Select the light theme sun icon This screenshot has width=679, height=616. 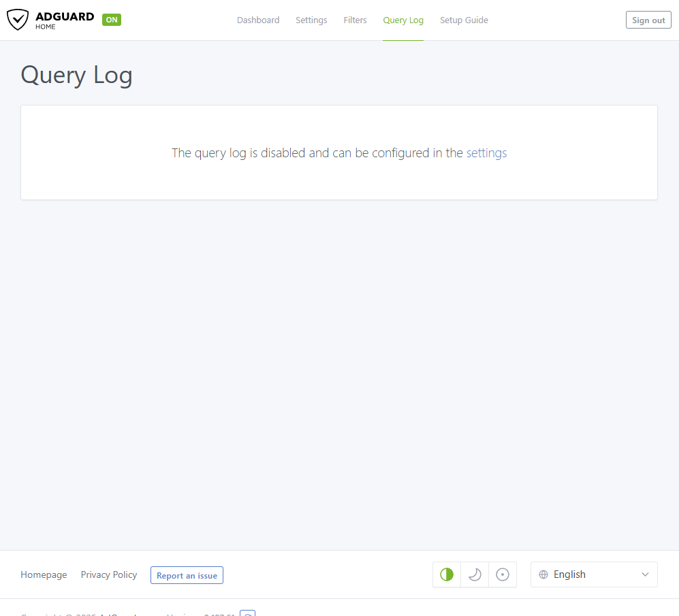pyautogui.click(x=503, y=574)
